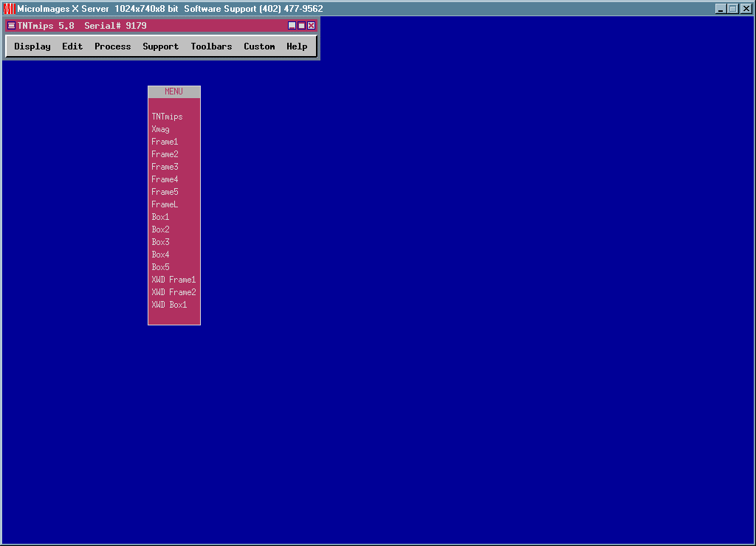The width and height of the screenshot is (756, 546).
Task: Open the Custom menu
Action: pyautogui.click(x=259, y=46)
